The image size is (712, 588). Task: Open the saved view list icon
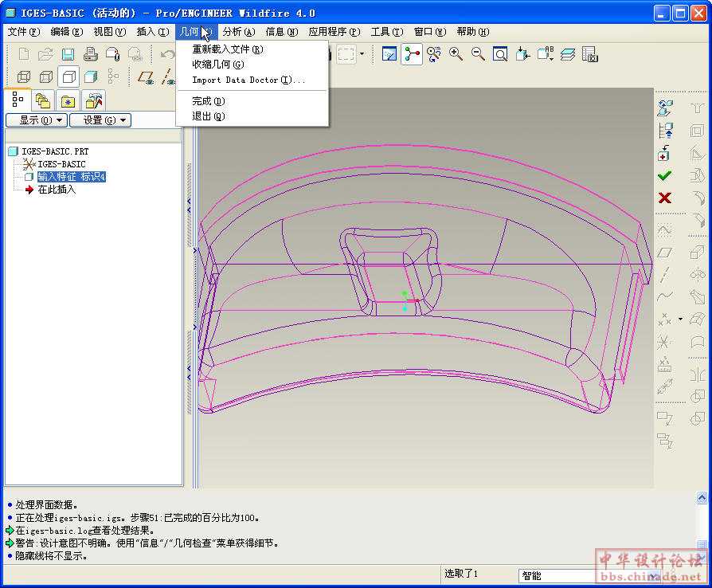point(545,54)
